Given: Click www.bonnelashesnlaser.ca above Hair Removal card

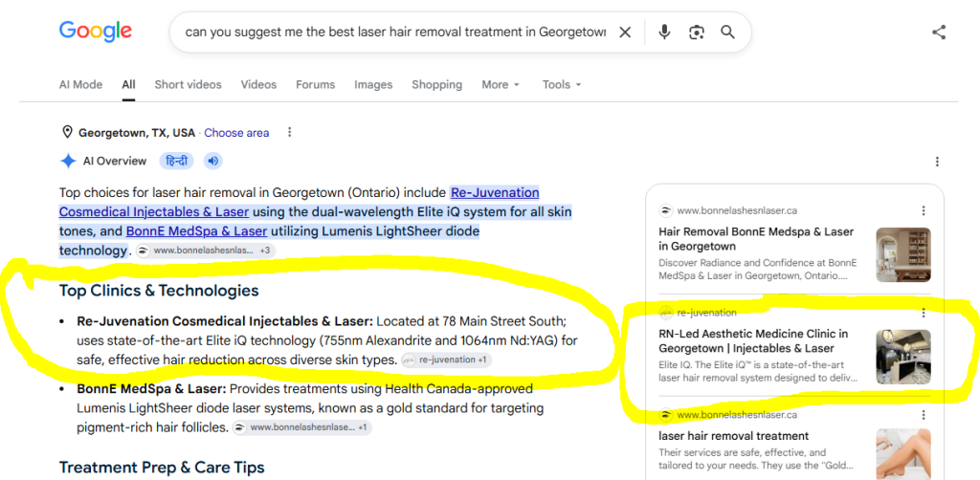Looking at the screenshot, I should pos(737,210).
